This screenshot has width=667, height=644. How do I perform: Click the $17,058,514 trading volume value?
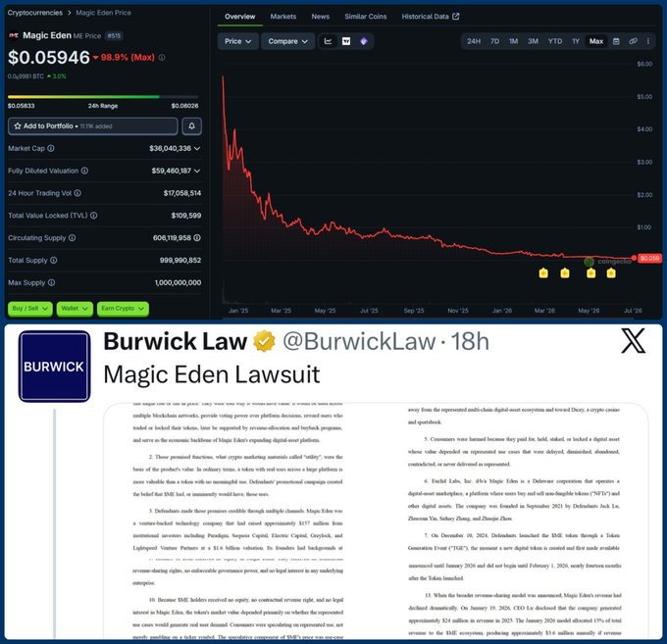click(x=182, y=193)
